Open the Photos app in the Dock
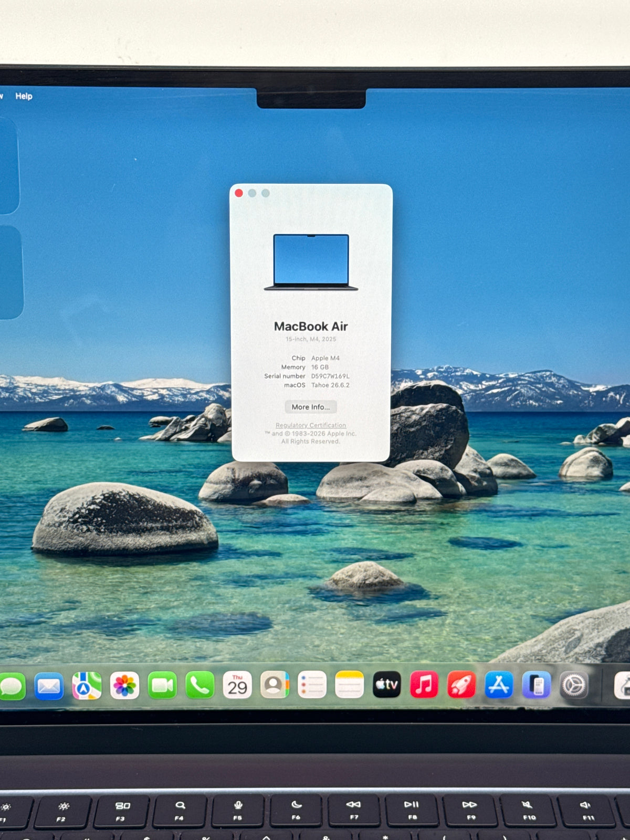 [x=124, y=686]
